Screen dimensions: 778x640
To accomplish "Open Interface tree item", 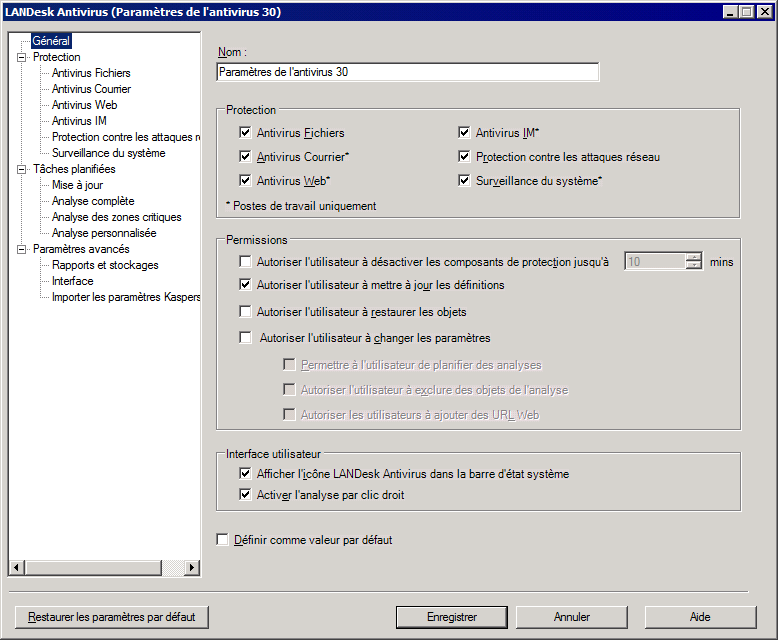I will (x=72, y=281).
